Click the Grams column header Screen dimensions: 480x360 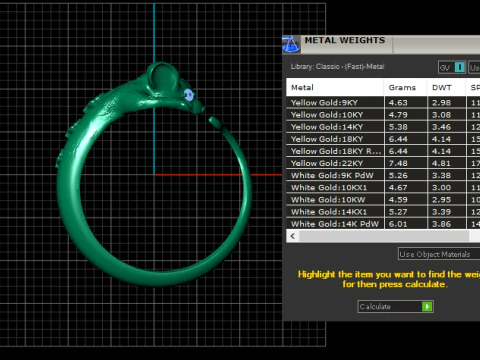click(406, 88)
